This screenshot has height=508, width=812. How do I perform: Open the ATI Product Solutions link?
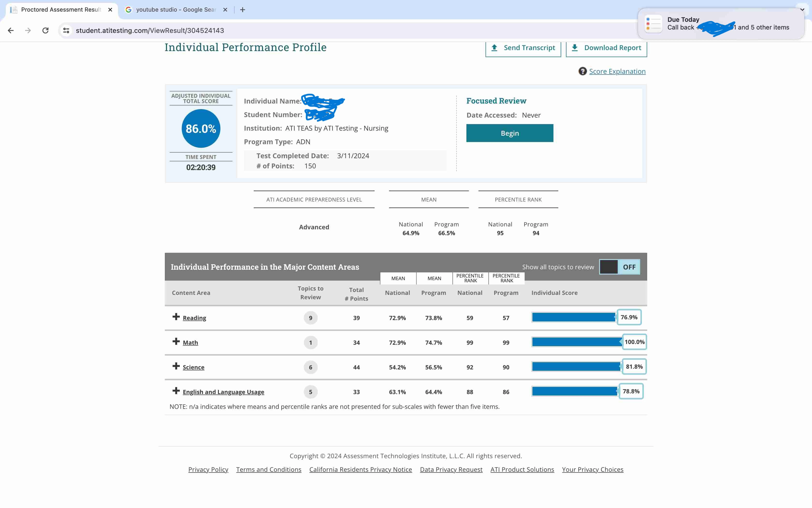coord(522,469)
